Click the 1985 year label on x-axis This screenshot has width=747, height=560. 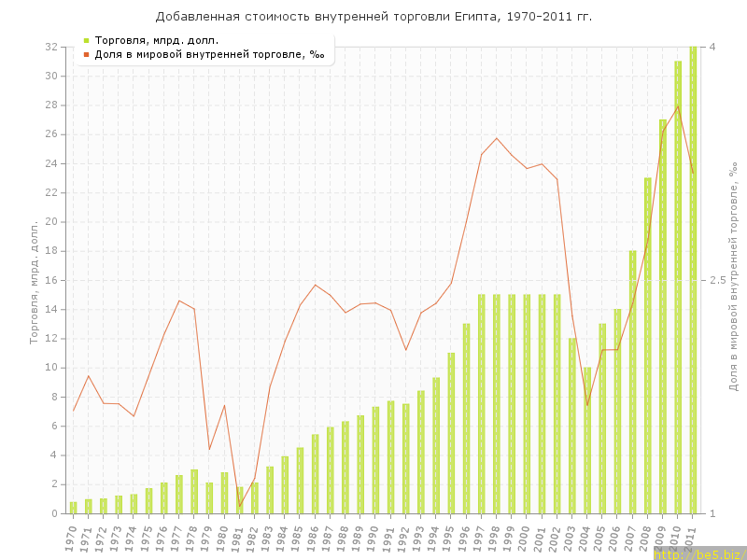point(299,536)
